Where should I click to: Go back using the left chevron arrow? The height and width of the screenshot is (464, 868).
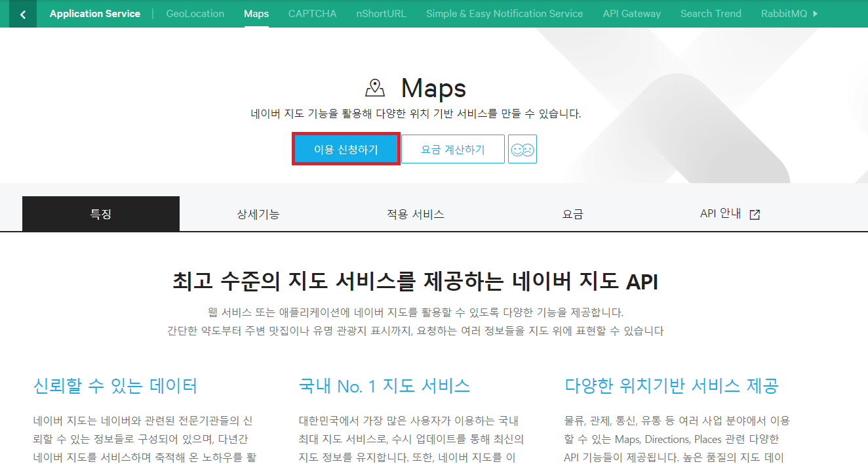[x=23, y=14]
